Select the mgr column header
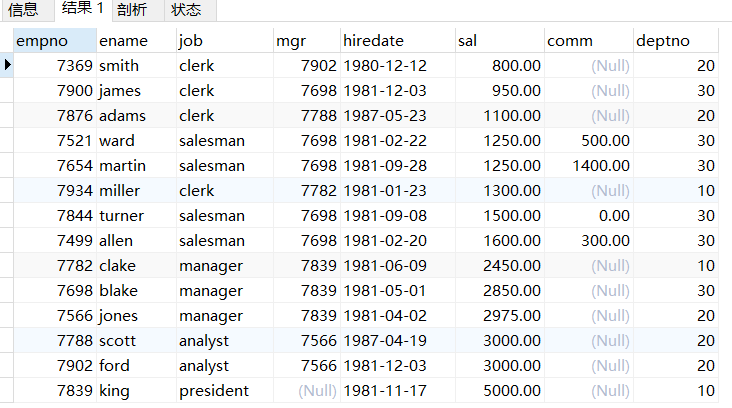 305,41
